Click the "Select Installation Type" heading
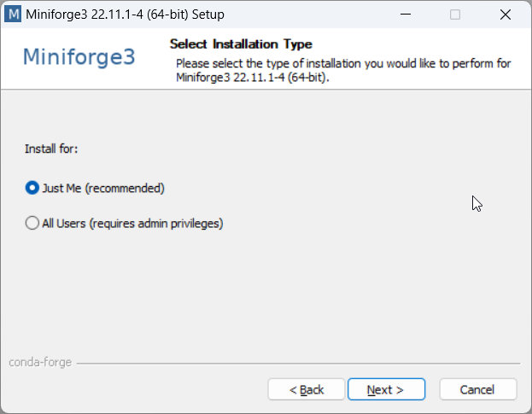 [x=241, y=44]
